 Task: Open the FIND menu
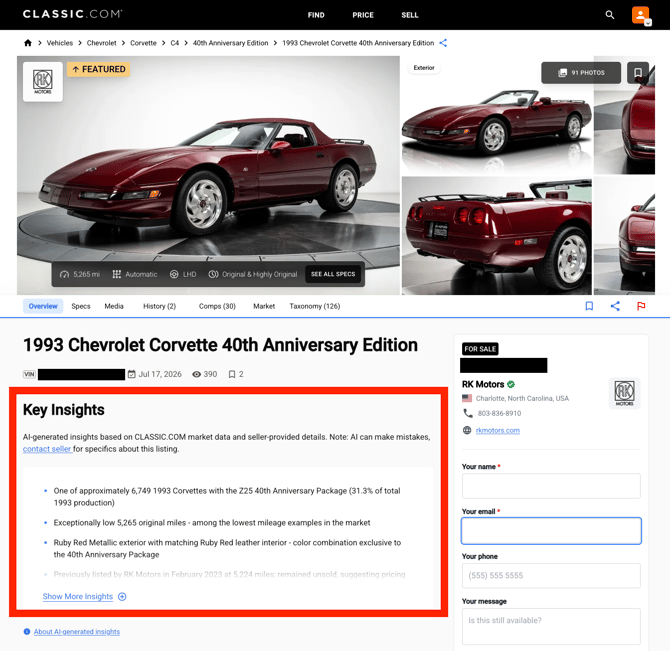316,15
